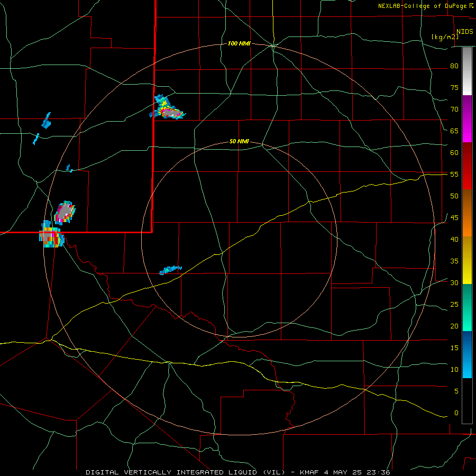Click the 40 value on the color scale
Viewport: 476px width, 476px height.
pyautogui.click(x=454, y=240)
